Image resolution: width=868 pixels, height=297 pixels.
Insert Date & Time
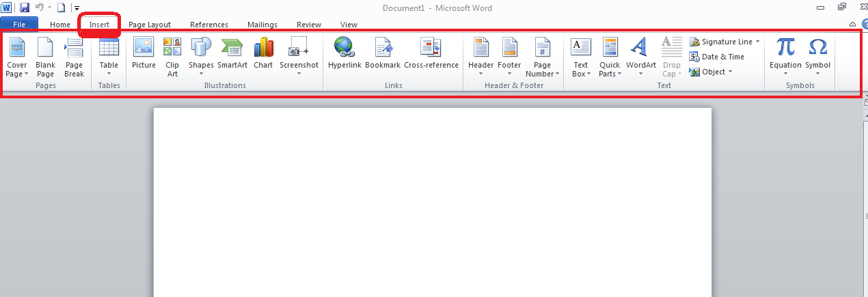point(717,57)
